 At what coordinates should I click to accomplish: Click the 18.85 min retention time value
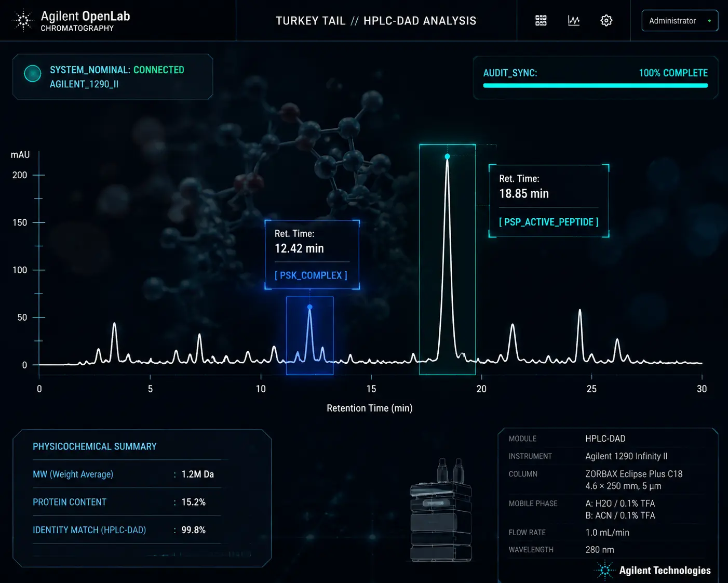pyautogui.click(x=524, y=194)
